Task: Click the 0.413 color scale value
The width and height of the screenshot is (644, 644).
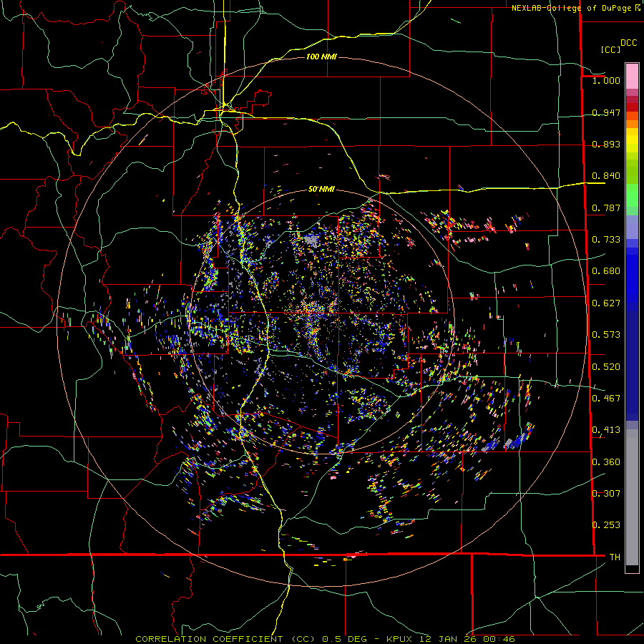Action: [x=606, y=430]
